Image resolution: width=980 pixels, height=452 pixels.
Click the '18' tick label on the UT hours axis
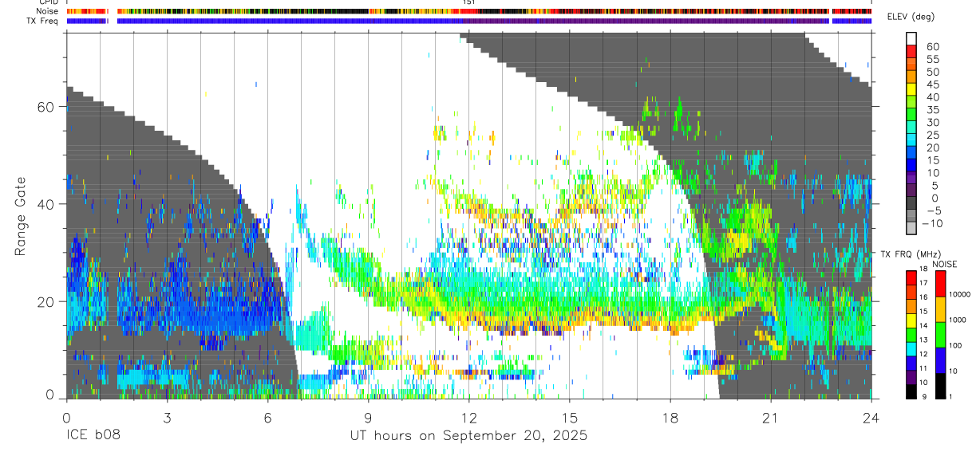pos(670,416)
